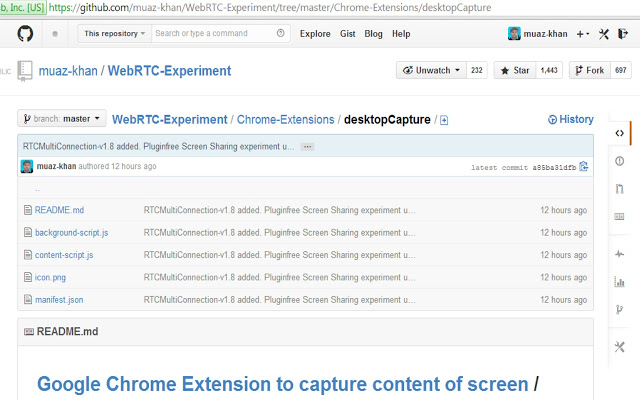Open repository Settings sidebar icon
This screenshot has width=640, height=400.
click(x=619, y=347)
